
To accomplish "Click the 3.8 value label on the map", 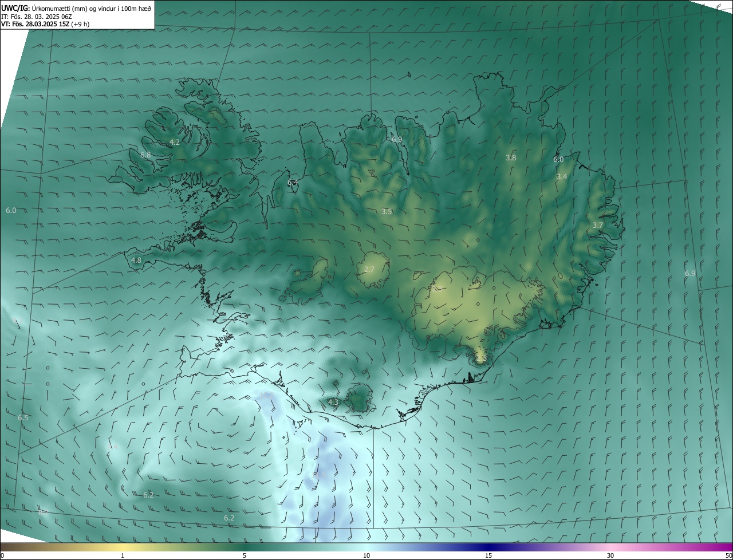I will (511, 157).
